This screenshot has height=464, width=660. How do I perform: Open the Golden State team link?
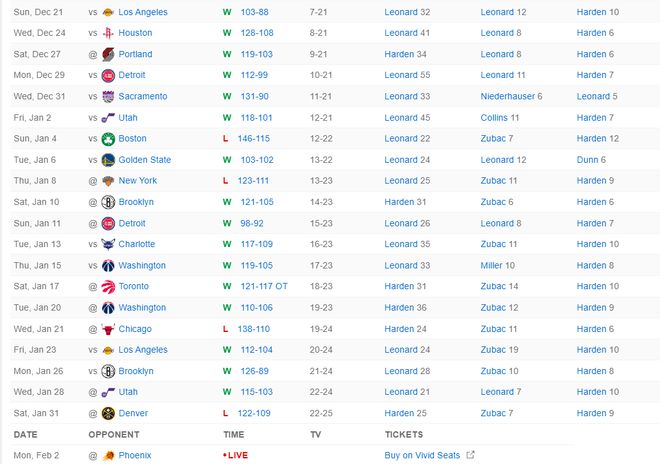145,160
